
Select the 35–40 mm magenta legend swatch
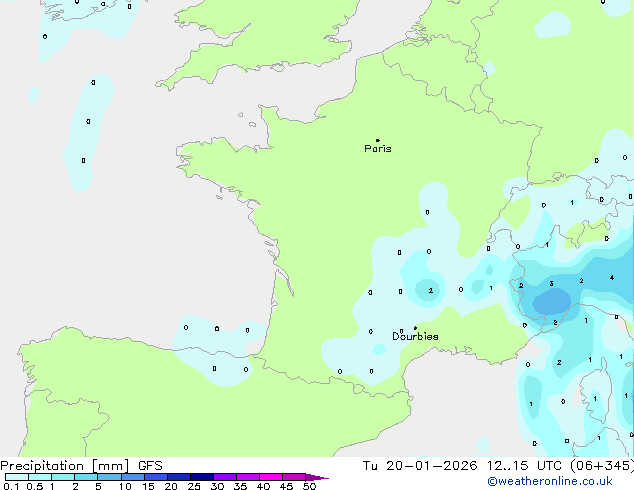[x=248, y=477]
